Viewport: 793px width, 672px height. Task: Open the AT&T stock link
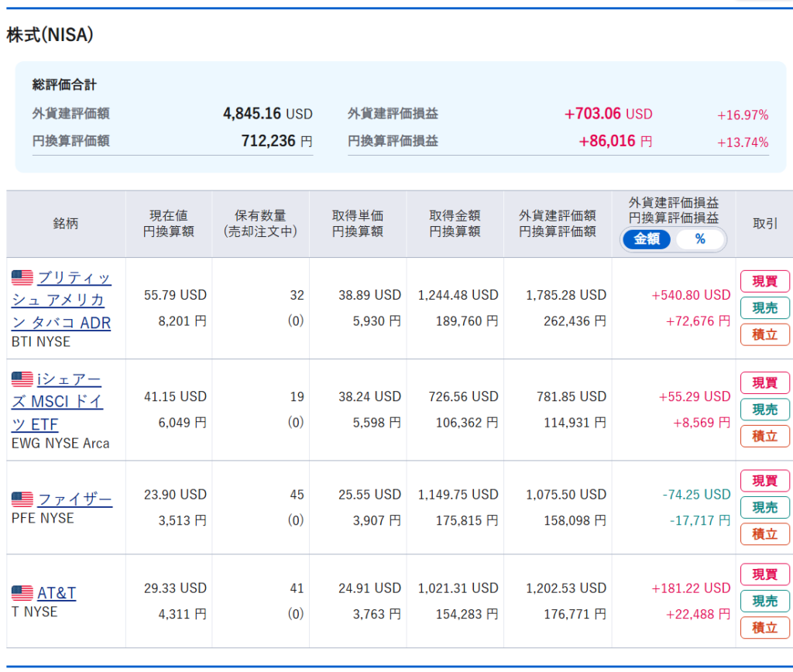pyautogui.click(x=57, y=593)
